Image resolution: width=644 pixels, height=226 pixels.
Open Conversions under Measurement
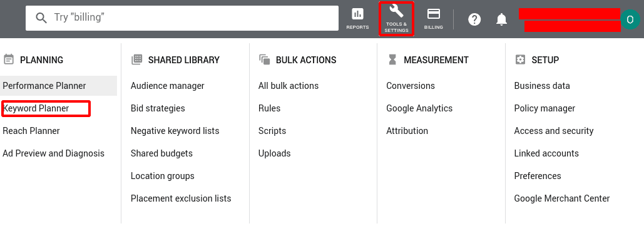(x=411, y=86)
